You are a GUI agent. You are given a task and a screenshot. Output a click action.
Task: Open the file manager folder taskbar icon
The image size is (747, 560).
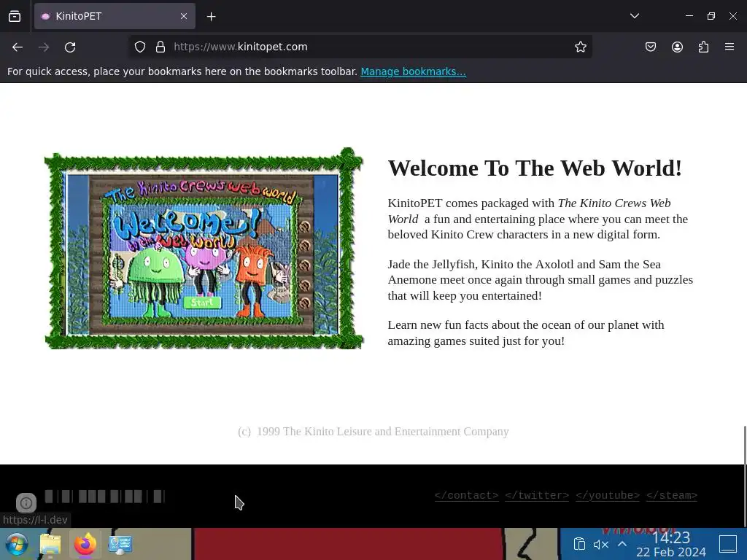pyautogui.click(x=50, y=544)
